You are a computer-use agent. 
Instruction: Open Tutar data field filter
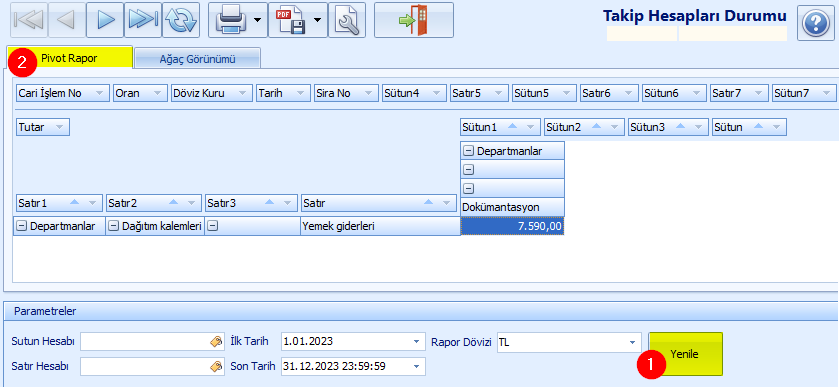tap(59, 127)
